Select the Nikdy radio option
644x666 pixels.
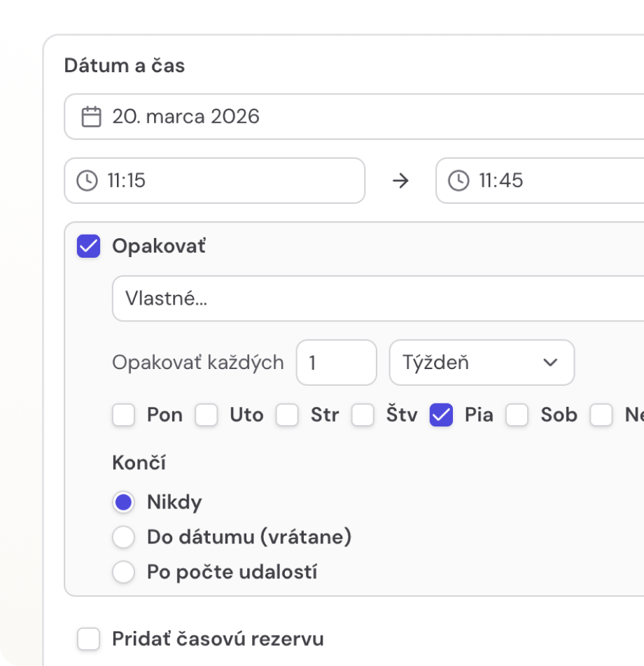(x=124, y=502)
